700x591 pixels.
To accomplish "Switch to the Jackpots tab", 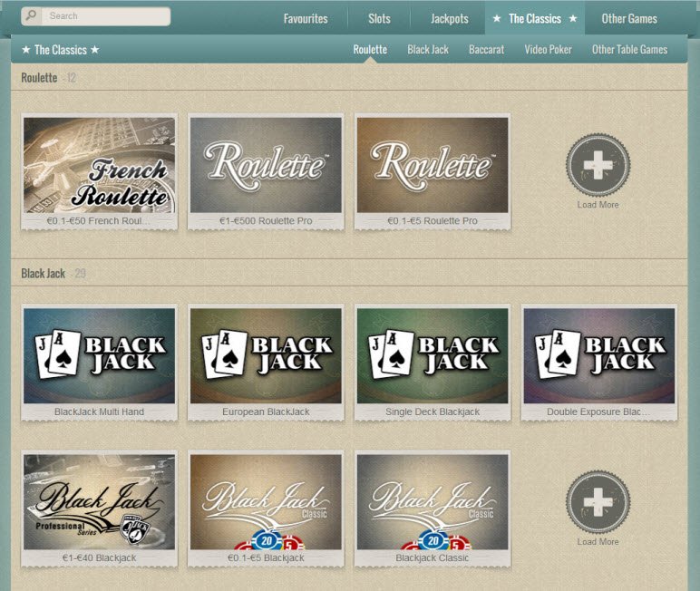I will click(449, 19).
